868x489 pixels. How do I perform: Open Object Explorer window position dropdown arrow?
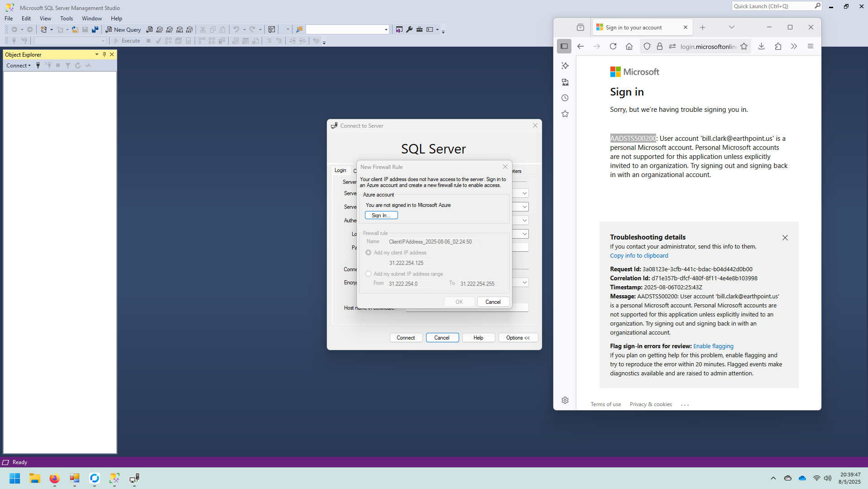pos(96,54)
